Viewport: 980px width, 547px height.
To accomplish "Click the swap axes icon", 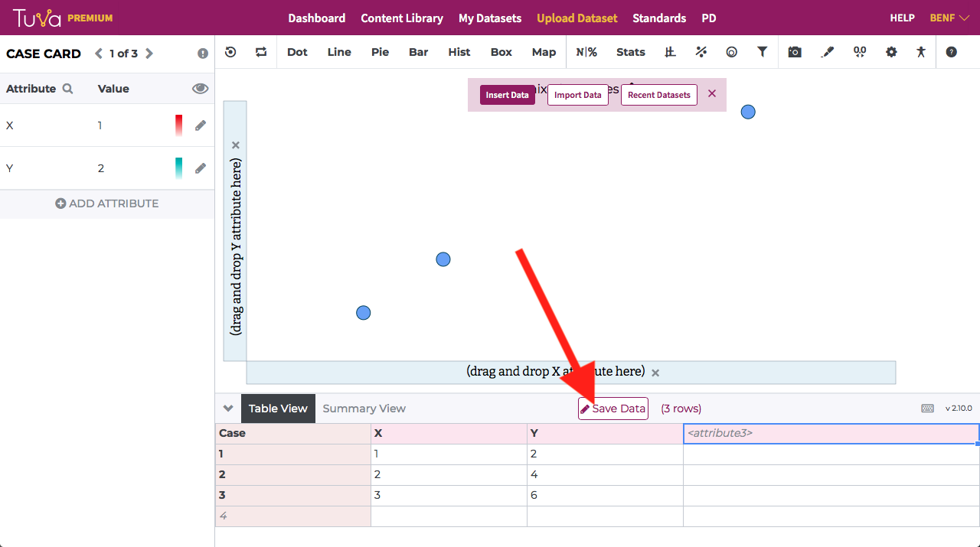I will pyautogui.click(x=261, y=52).
